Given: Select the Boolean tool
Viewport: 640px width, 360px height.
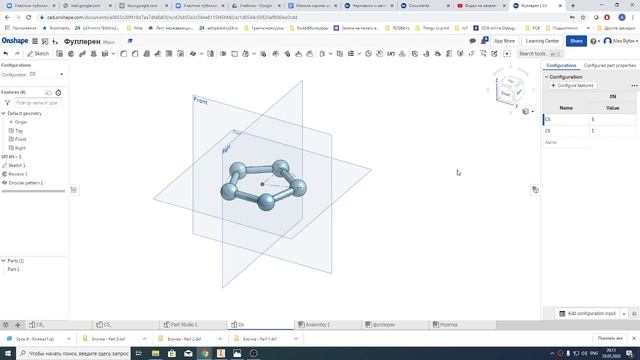Looking at the screenshot, I should tap(223, 53).
